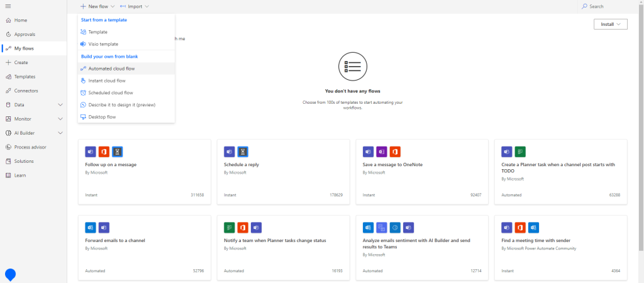
Task: Select Instant cloud flow menu item
Action: 126,80
